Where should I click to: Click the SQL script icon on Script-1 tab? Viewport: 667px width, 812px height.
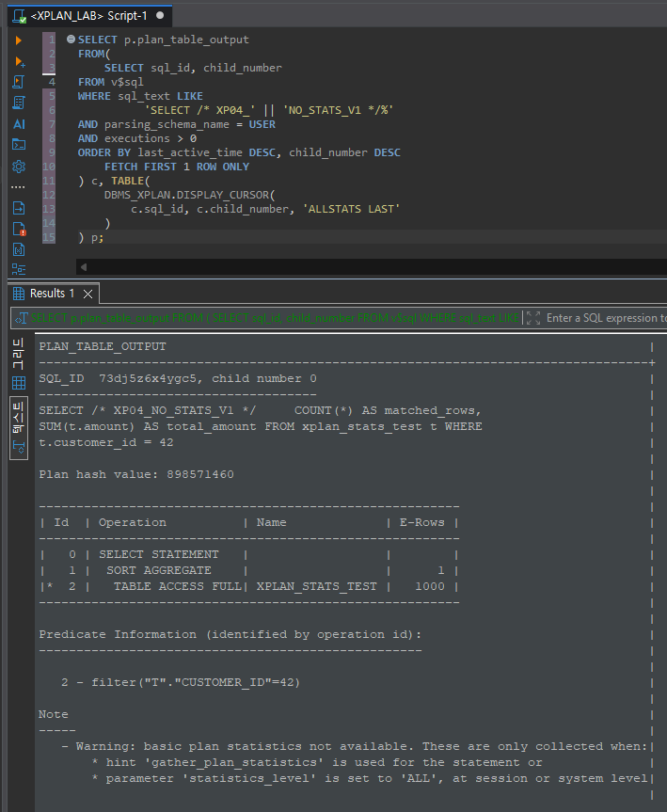click(x=19, y=16)
